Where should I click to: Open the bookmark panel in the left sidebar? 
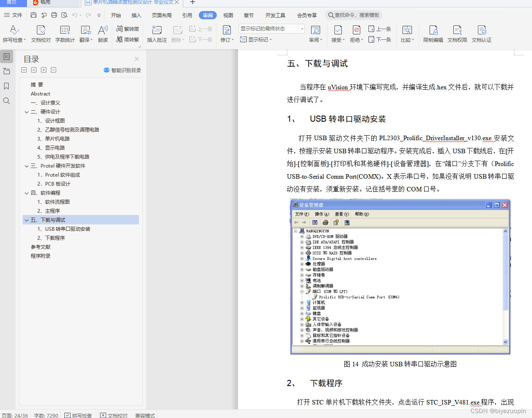(7, 86)
